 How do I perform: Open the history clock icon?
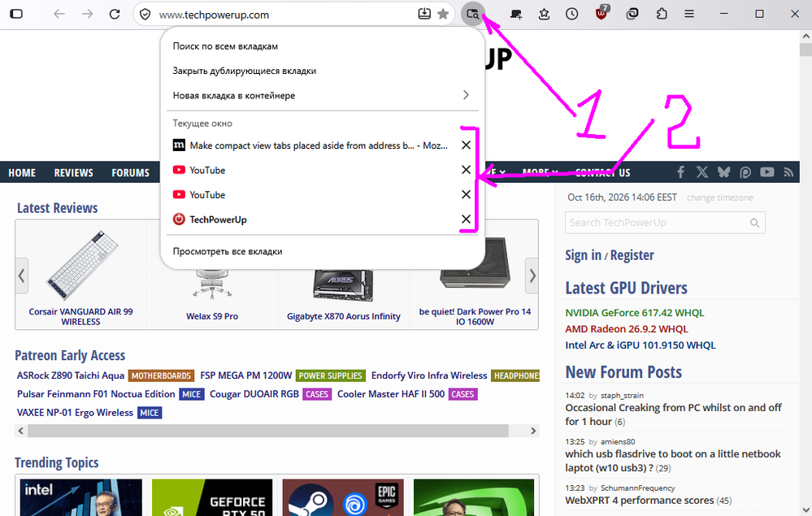pyautogui.click(x=571, y=14)
